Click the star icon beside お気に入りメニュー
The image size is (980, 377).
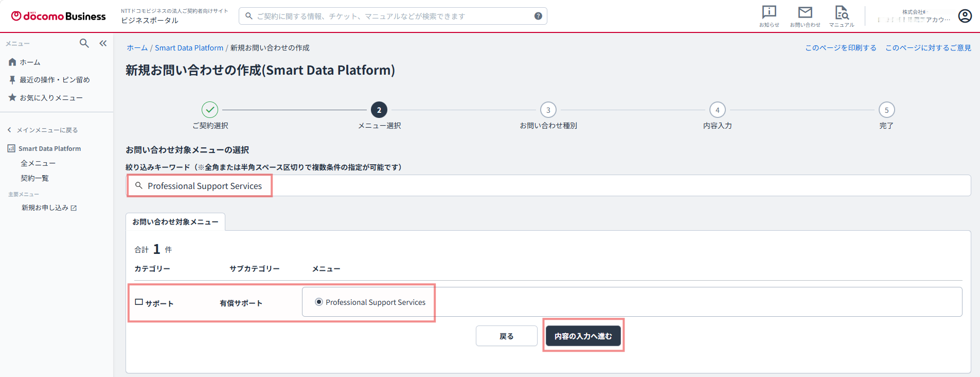pyautogui.click(x=12, y=97)
